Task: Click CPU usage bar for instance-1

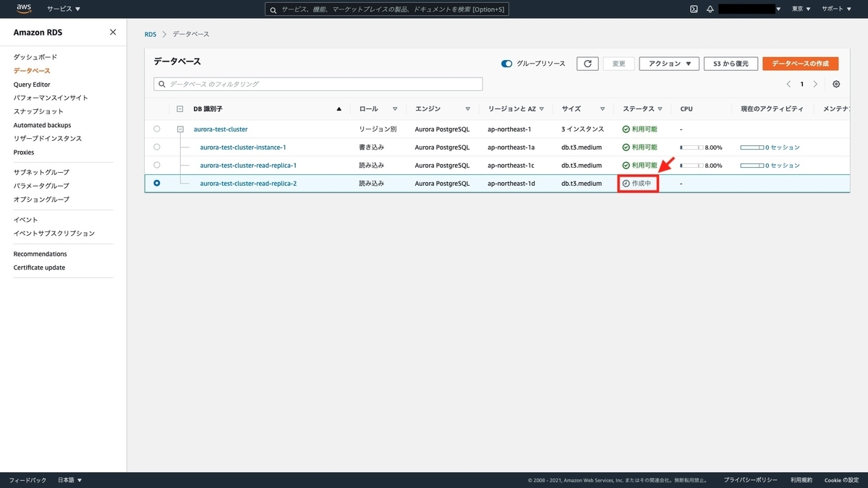Action: tap(692, 147)
